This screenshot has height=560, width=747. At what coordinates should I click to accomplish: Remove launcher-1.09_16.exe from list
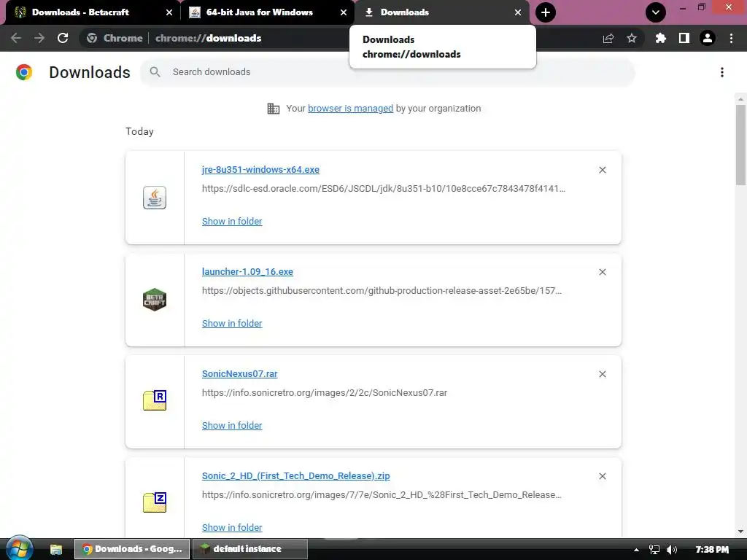pyautogui.click(x=602, y=272)
